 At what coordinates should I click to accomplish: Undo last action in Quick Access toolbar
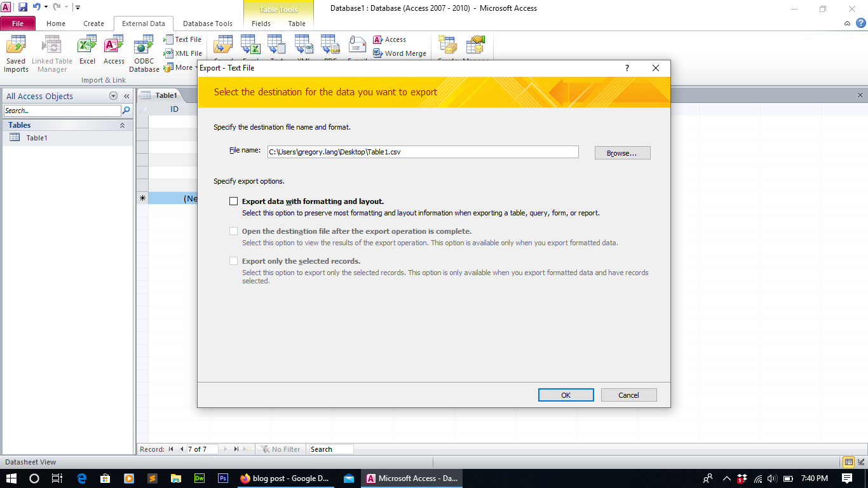click(x=37, y=7)
